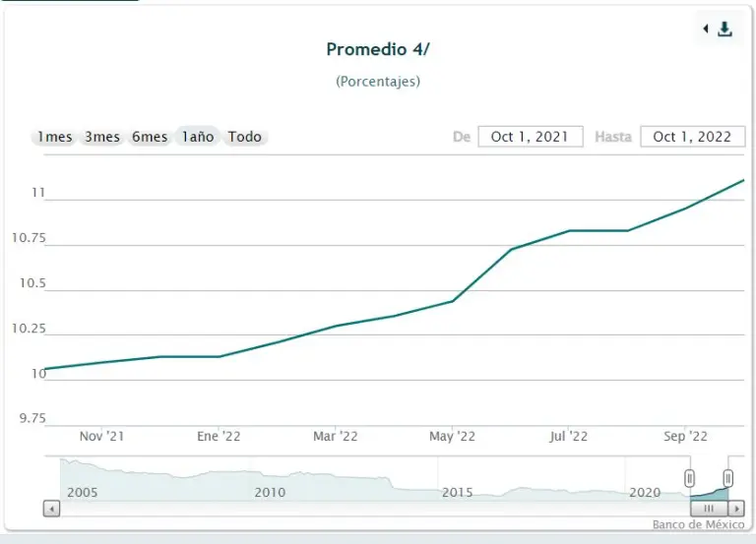Show full history with Todo
This screenshot has height=544, width=756.
(245, 137)
